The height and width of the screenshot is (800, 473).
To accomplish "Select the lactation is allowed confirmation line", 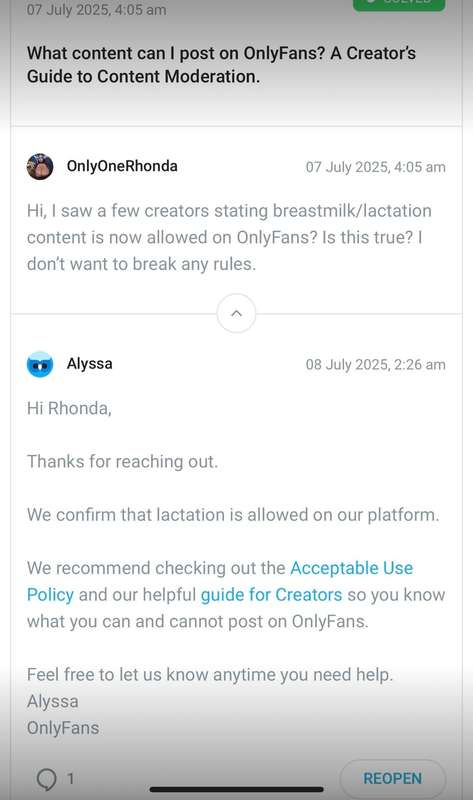I will click(233, 514).
